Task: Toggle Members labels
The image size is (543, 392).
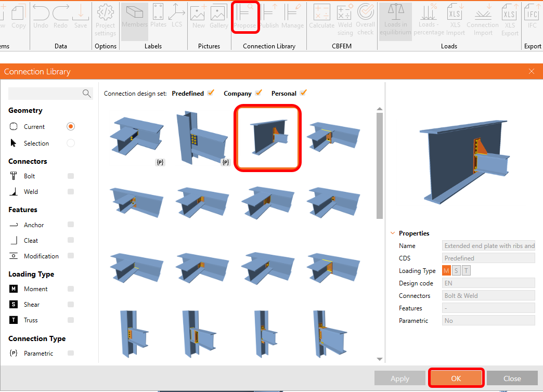Action: 135,20
